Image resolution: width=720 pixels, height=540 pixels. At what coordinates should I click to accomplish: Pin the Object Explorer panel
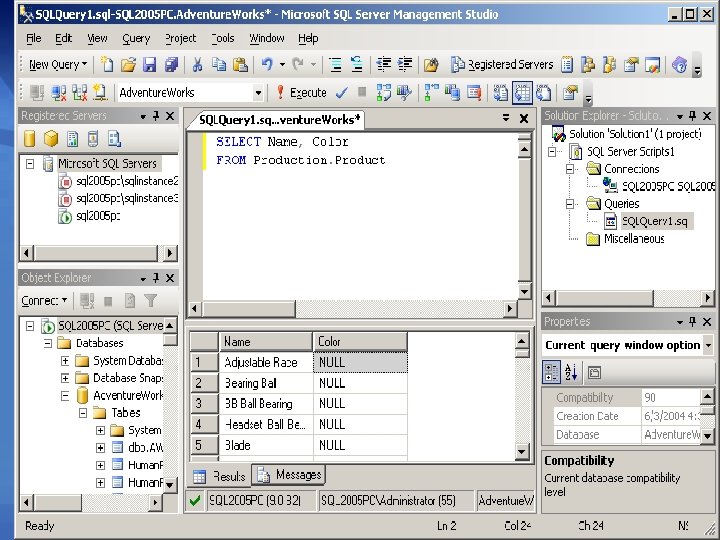point(156,278)
